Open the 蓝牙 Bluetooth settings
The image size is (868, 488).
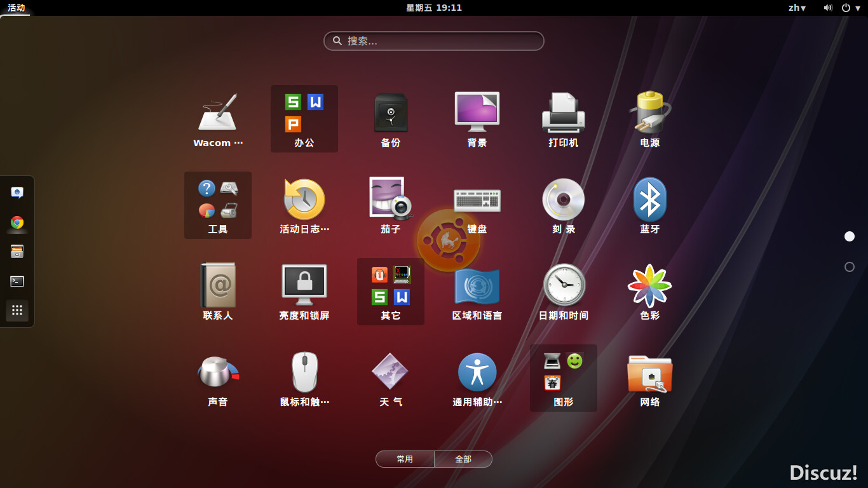pyautogui.click(x=649, y=200)
